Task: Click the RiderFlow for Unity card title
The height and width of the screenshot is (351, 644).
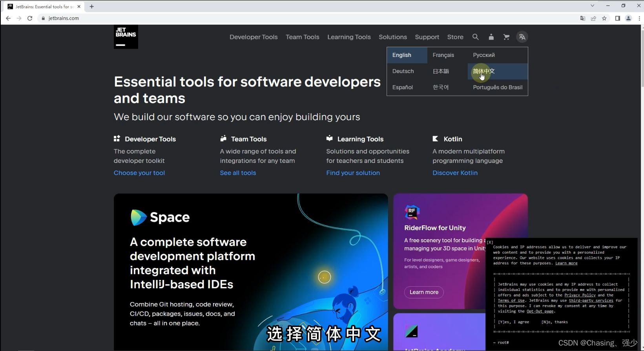Action: point(435,228)
